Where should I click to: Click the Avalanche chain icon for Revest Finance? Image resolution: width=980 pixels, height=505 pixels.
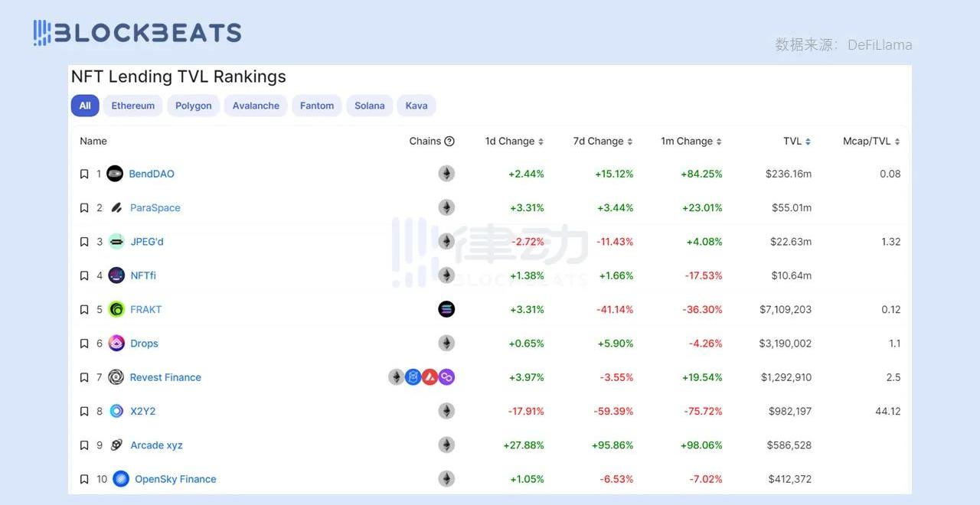[x=430, y=377]
